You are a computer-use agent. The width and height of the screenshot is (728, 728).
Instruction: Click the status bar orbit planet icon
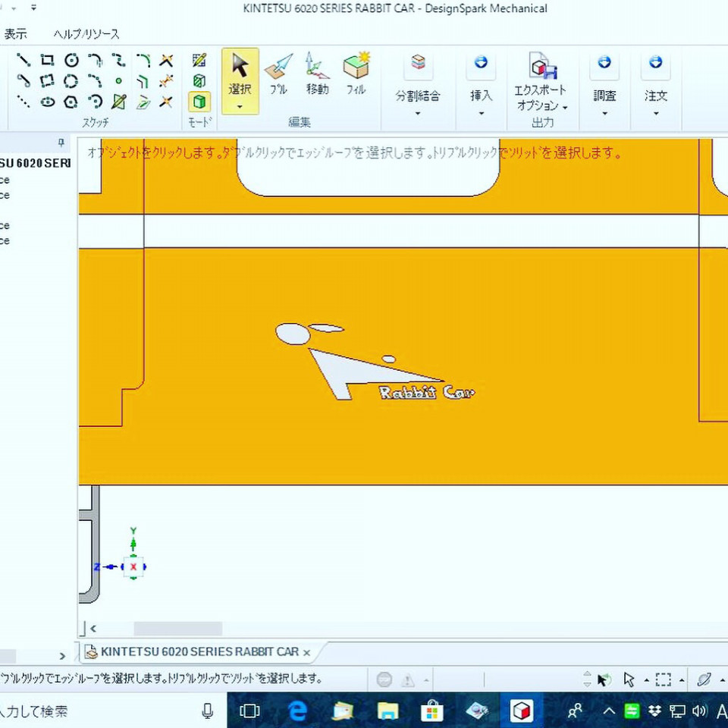pyautogui.click(x=704, y=679)
